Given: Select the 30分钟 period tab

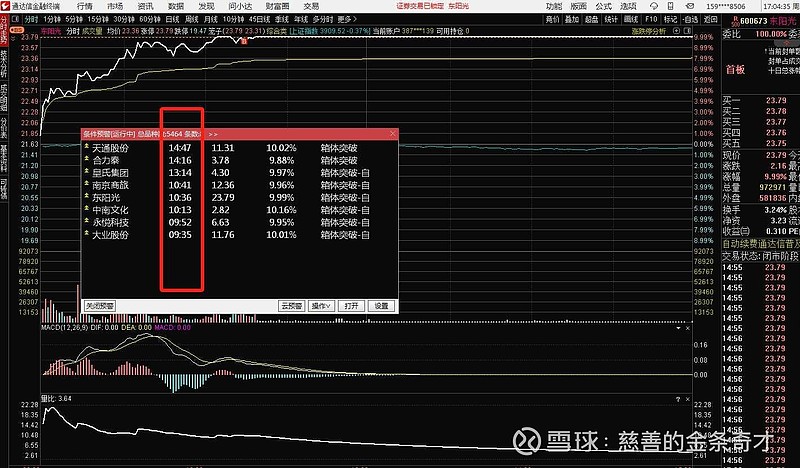Looking at the screenshot, I should 124,19.
